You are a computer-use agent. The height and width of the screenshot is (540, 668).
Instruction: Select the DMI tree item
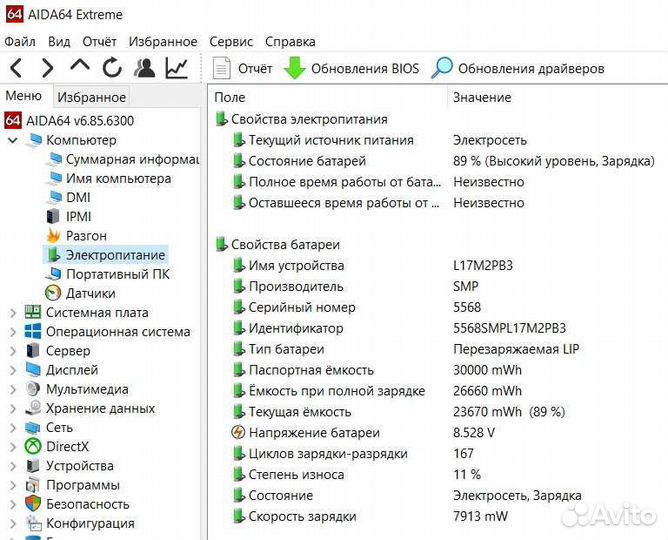pyautogui.click(x=78, y=197)
